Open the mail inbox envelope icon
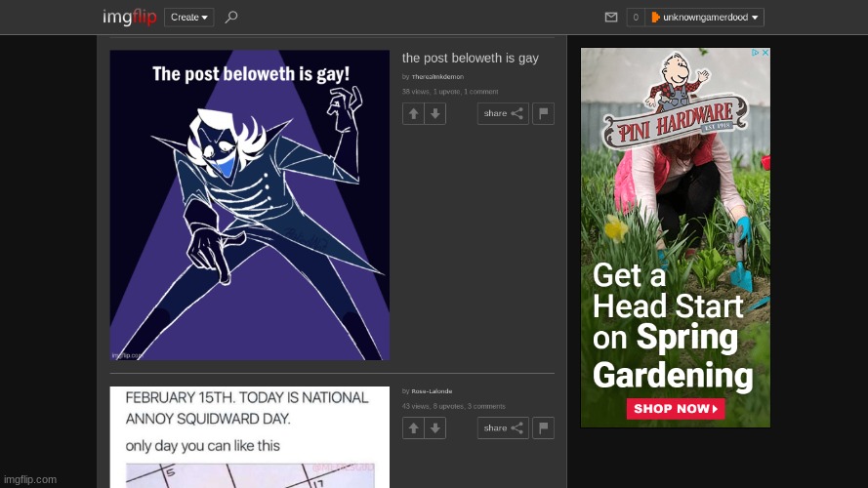This screenshot has height=488, width=868. pyautogui.click(x=611, y=18)
